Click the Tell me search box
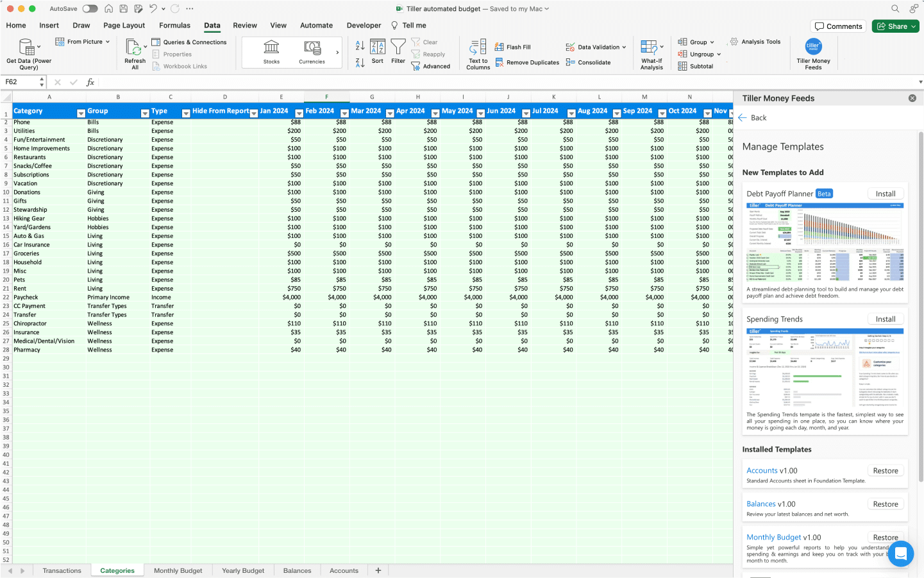The height and width of the screenshot is (578, 924). [x=408, y=26]
